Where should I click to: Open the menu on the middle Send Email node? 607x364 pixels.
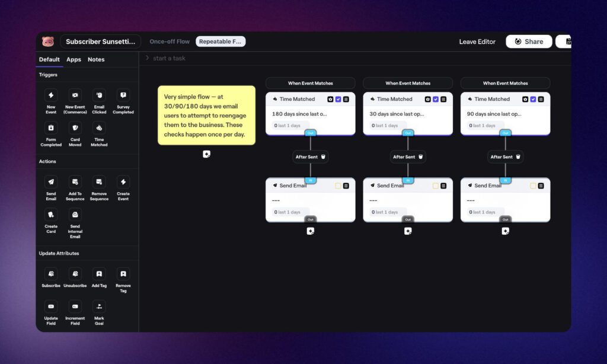(x=444, y=185)
